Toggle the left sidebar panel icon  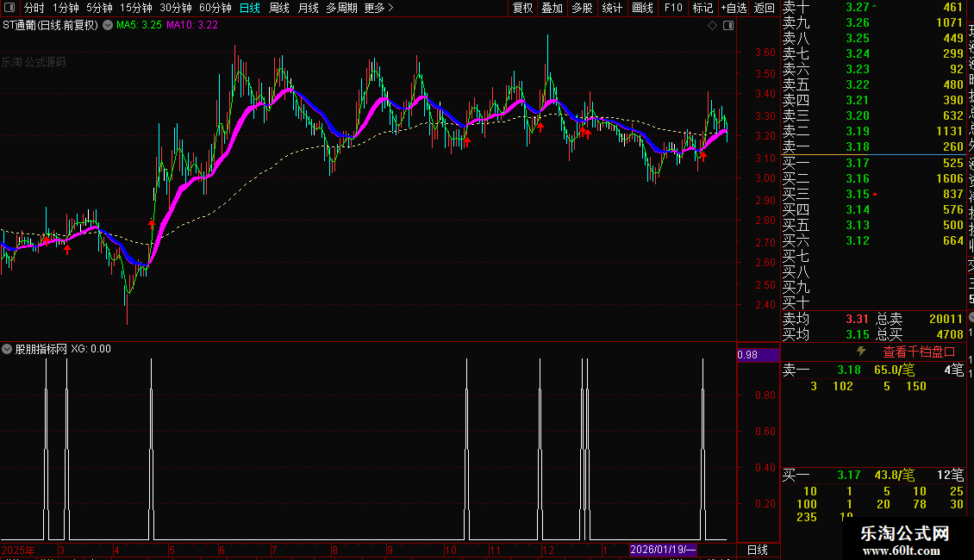(x=9, y=8)
